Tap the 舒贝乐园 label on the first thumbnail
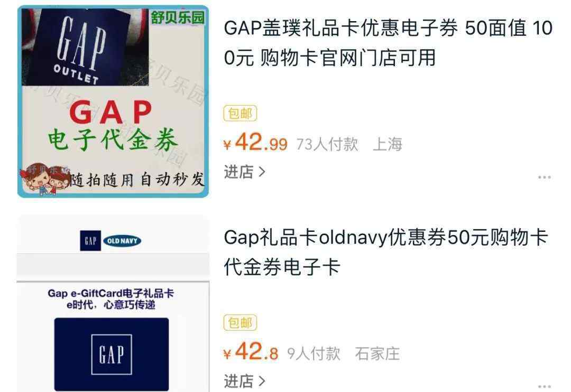 click(x=178, y=17)
